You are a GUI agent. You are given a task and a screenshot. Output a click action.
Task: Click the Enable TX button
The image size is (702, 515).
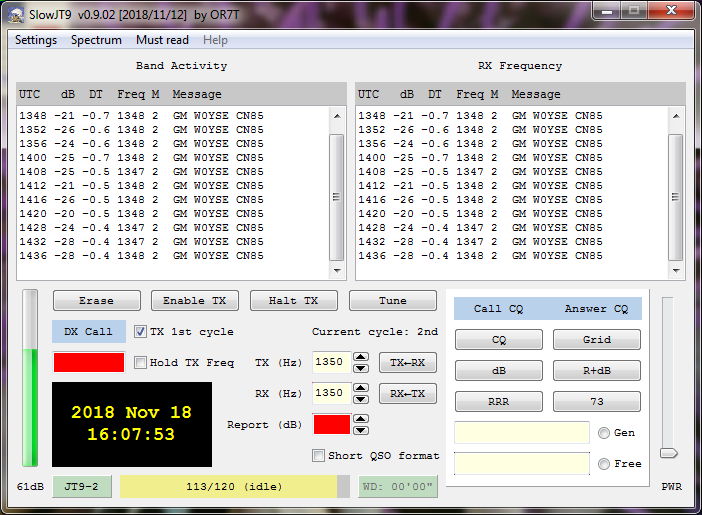pos(195,300)
